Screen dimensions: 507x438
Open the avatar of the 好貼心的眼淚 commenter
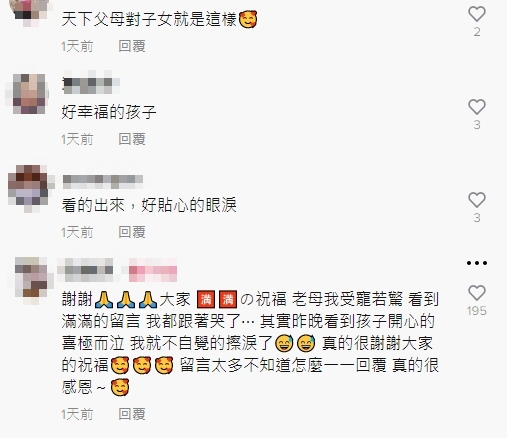click(30, 188)
